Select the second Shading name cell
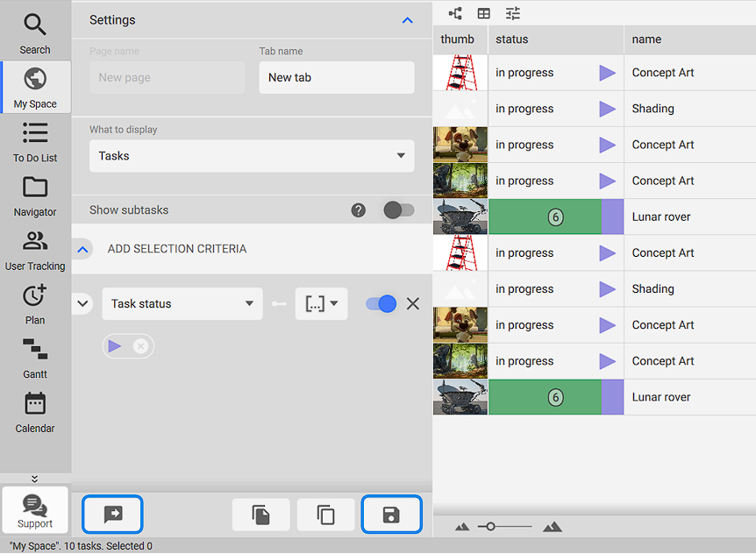 tap(690, 289)
